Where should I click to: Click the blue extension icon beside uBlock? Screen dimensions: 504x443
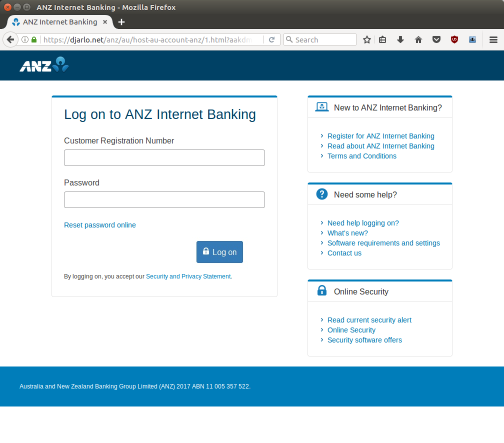click(472, 39)
